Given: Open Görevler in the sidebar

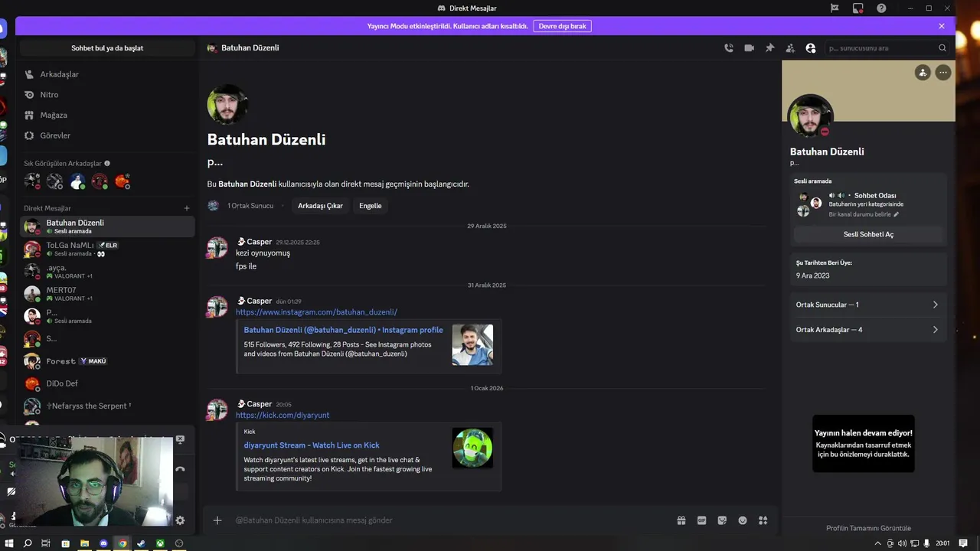Looking at the screenshot, I should tap(107, 135).
